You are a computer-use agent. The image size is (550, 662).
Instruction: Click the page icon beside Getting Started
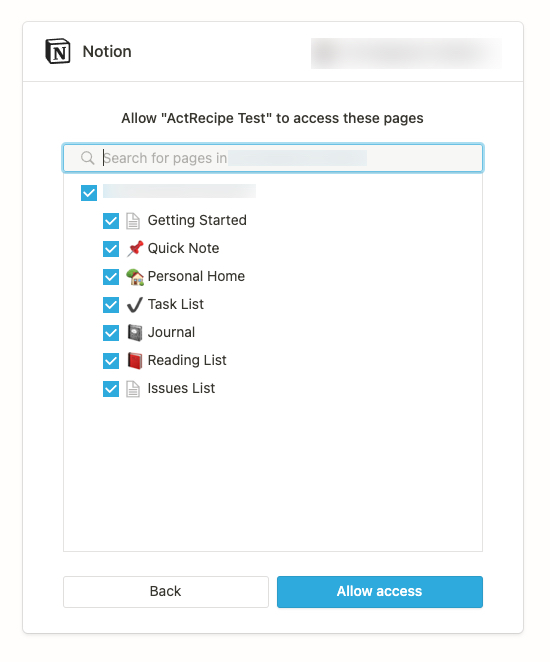[x=133, y=220]
